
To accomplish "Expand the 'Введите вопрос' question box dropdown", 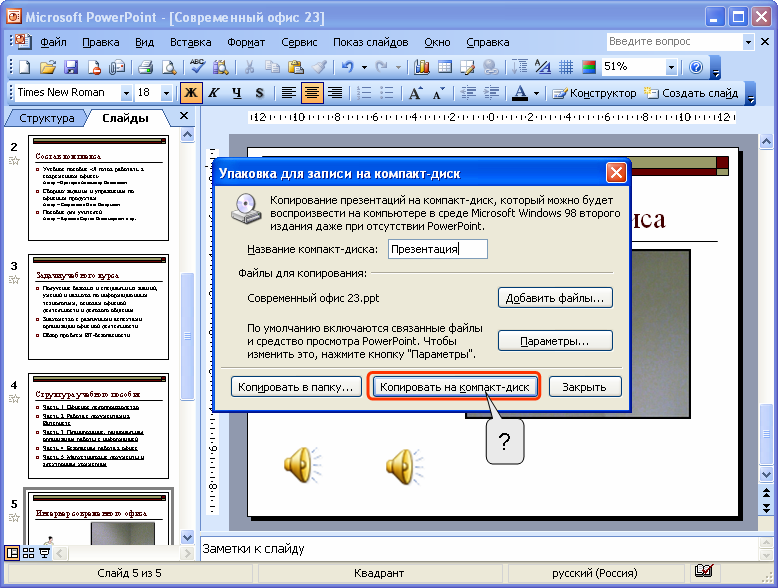I will [x=748, y=42].
